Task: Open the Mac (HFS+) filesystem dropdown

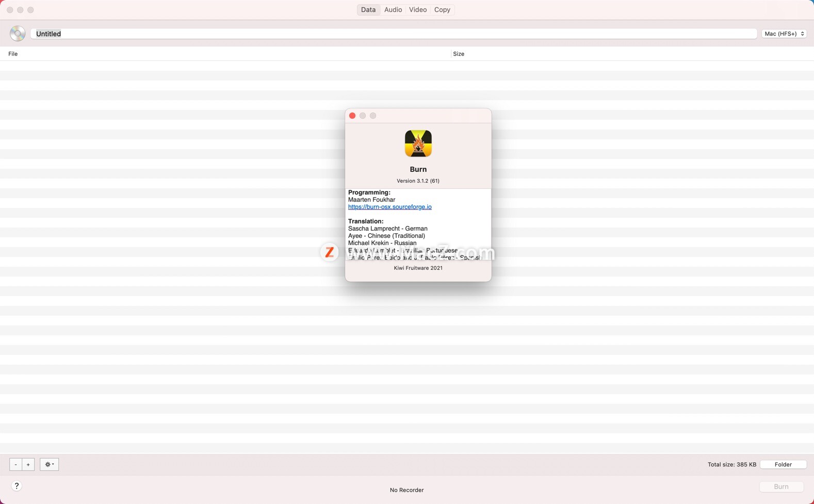Action: 784,34
